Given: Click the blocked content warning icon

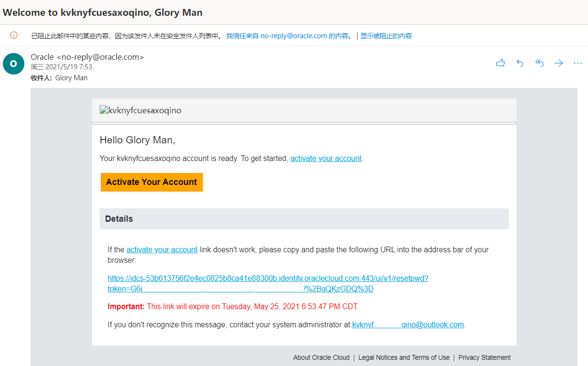Looking at the screenshot, I should coord(14,35).
